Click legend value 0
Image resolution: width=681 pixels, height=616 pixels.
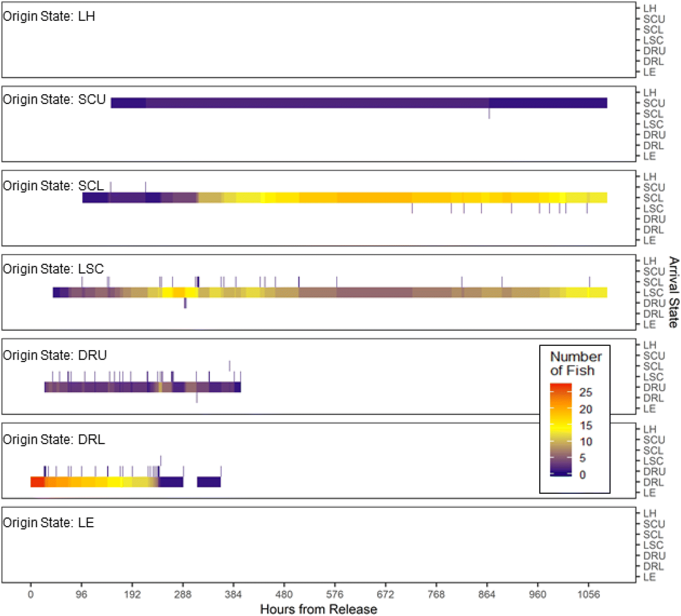point(583,475)
